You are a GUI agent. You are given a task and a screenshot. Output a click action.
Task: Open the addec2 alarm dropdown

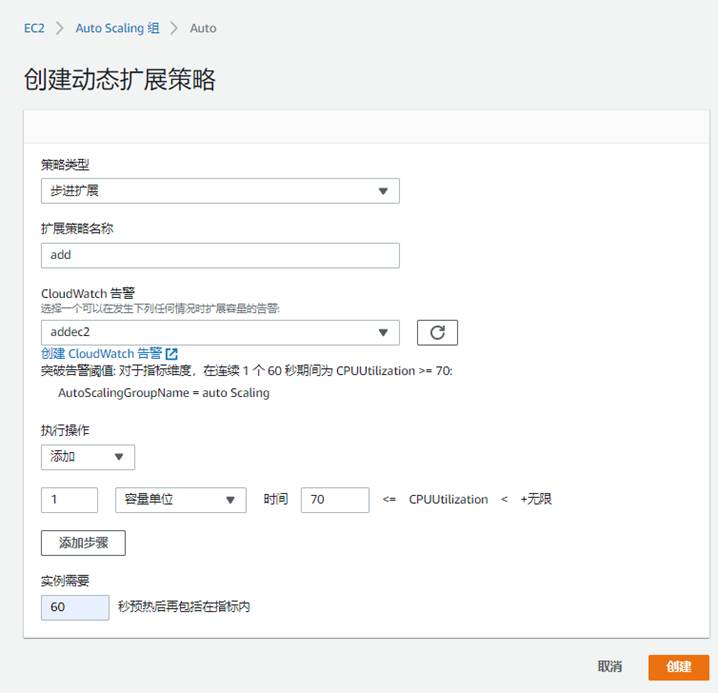pyautogui.click(x=220, y=333)
